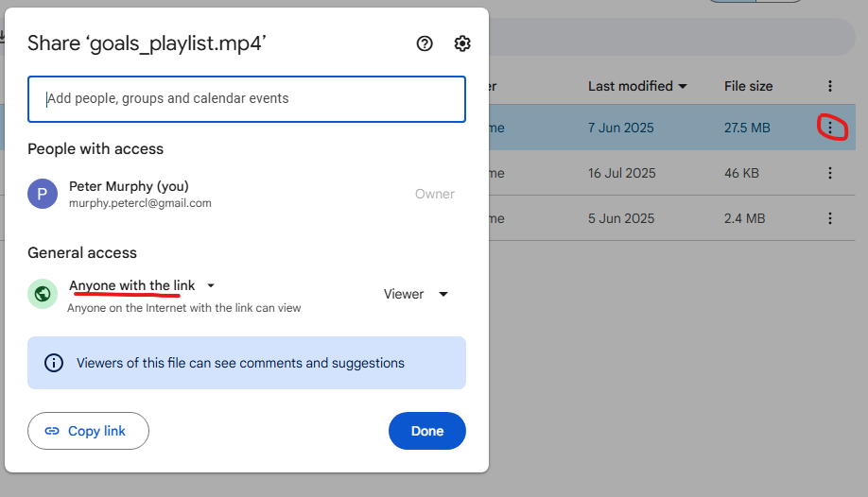The image size is (868, 497).
Task: Click the Last modified column header label
Action: click(x=630, y=86)
